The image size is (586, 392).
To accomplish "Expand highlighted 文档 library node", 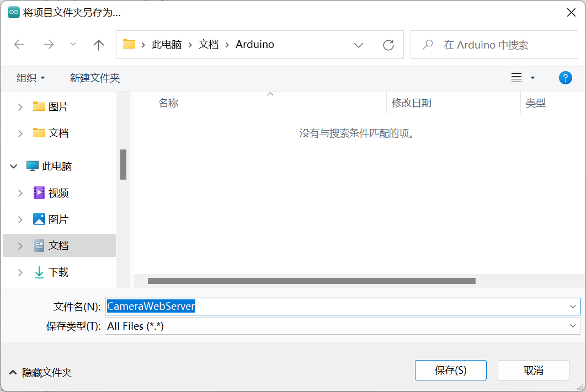I will pos(20,246).
